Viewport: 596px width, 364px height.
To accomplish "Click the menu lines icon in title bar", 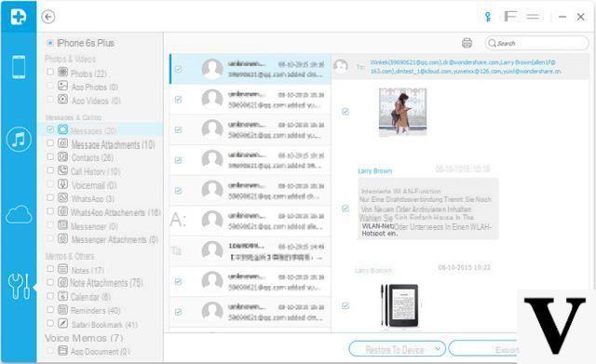I will tap(533, 17).
